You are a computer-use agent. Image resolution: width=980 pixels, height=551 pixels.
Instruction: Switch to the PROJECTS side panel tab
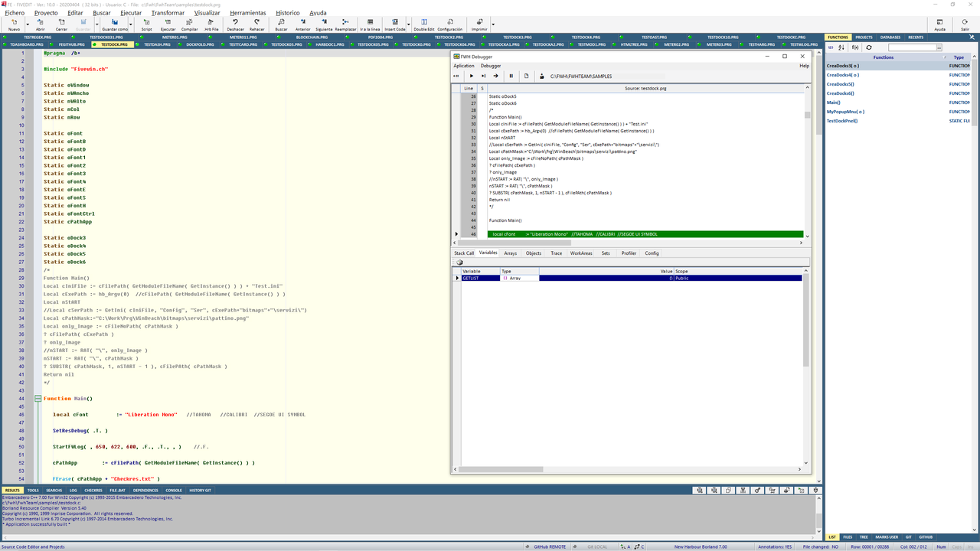pos(864,37)
